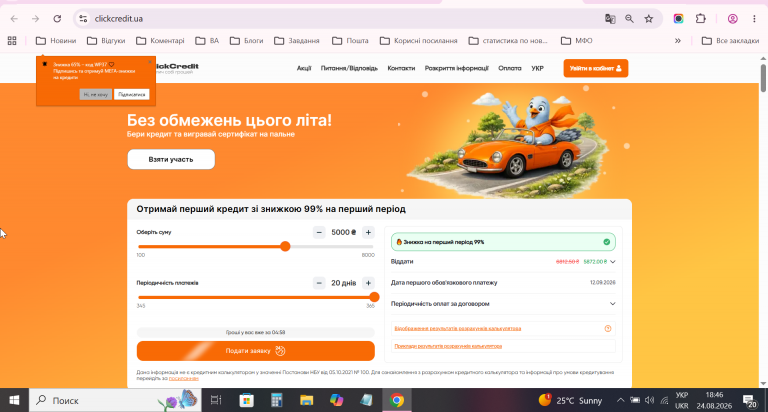Open File Explorer from taskbar
Viewport: 768px width, 412px height.
point(307,400)
